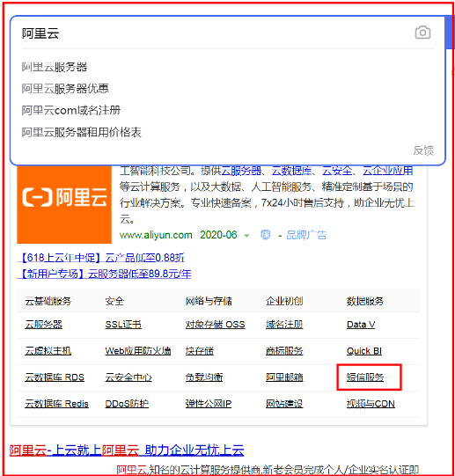This screenshot has width=455, height=476.
Task: Click the verified shield icon beside date
Action: (x=266, y=235)
